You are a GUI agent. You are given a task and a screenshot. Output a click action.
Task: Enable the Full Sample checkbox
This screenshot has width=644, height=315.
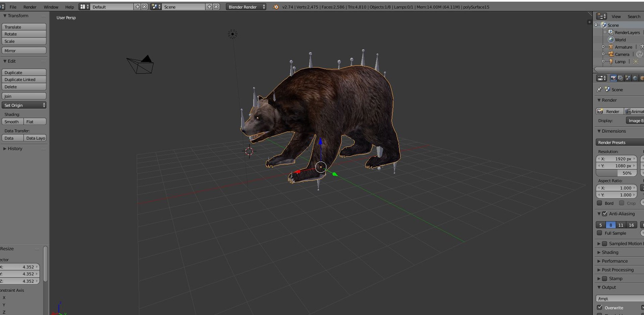[599, 233]
